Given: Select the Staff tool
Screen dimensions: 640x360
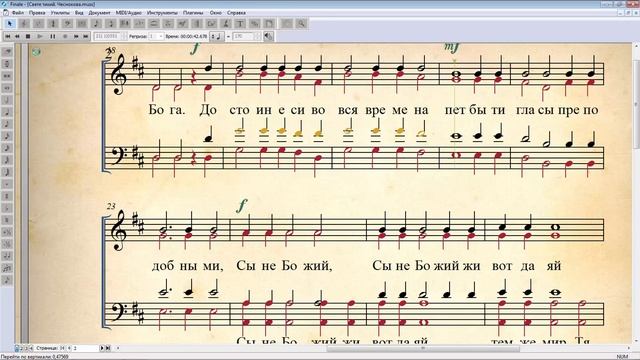Looking at the screenshot, I should [x=24, y=24].
